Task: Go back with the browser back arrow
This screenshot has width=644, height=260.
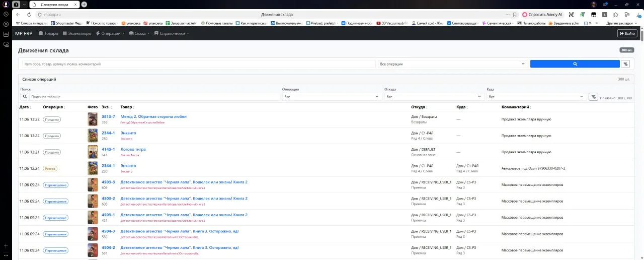Action: (19, 15)
